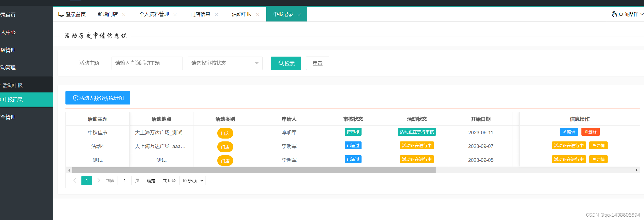The width and height of the screenshot is (644, 220).
Task: Open 详情 for 活动4 row
Action: tap(598, 145)
